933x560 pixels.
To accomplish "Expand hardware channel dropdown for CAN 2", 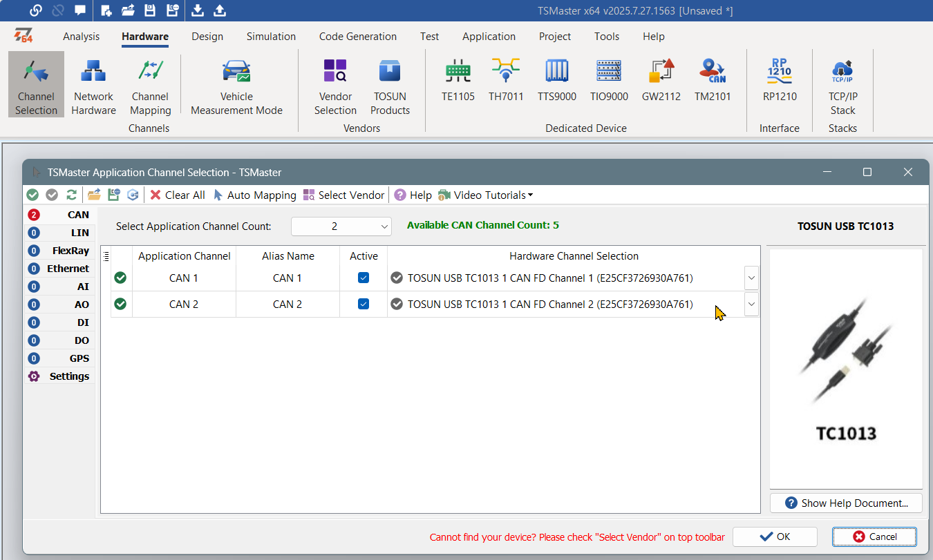I will (x=752, y=304).
